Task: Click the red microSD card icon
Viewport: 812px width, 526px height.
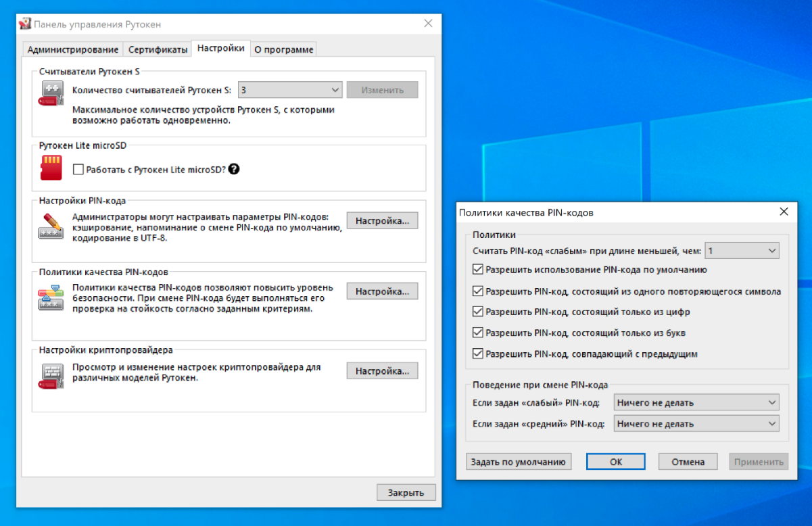Action: [51, 168]
